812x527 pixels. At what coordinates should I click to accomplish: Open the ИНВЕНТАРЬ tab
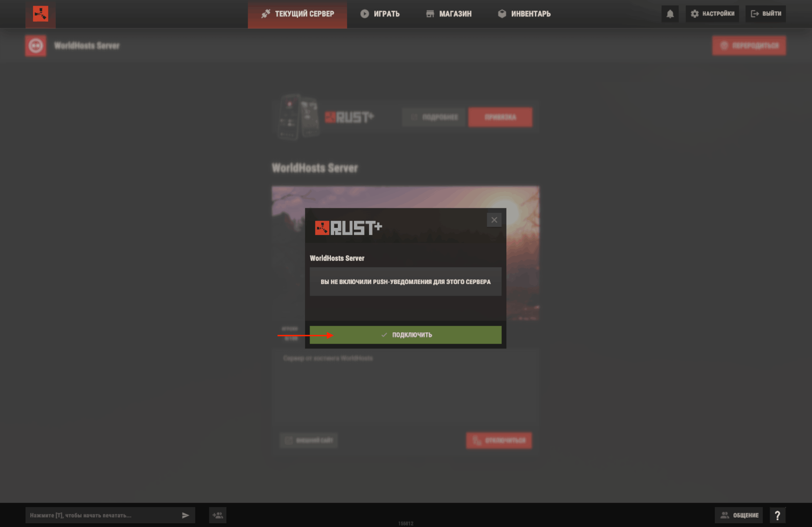point(524,14)
